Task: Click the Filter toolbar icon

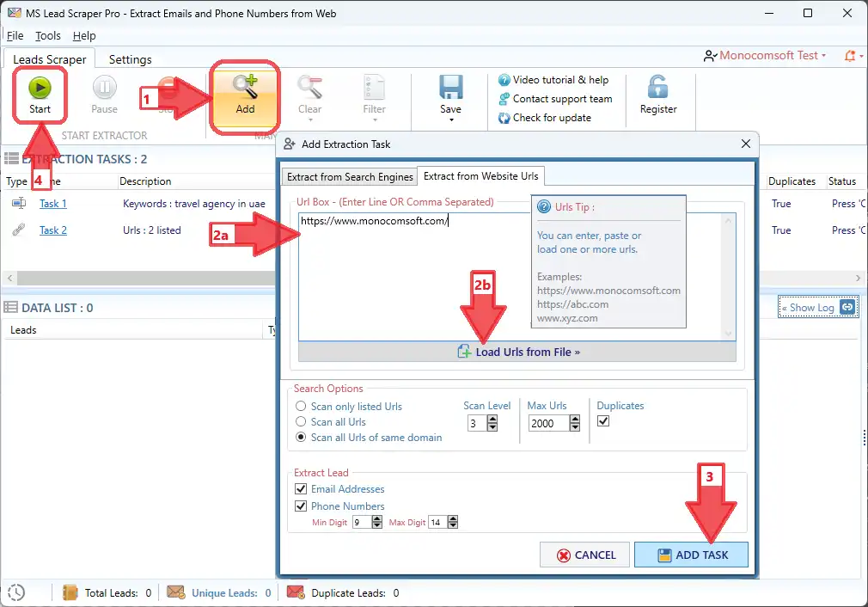Action: point(374,88)
